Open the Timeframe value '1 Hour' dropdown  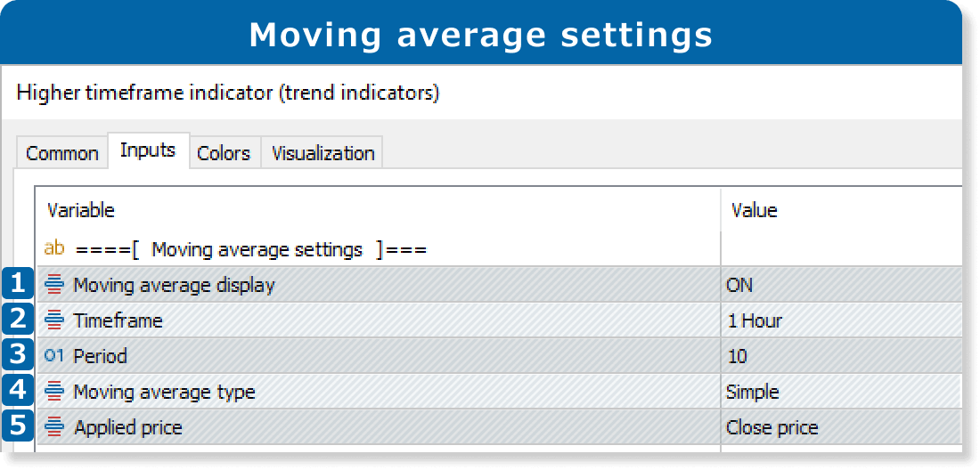(755, 320)
